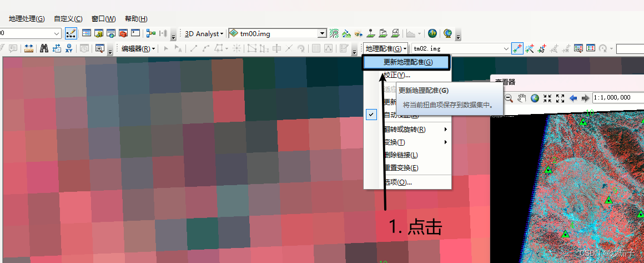Toggle the Editor toolbar button

[x=71, y=33]
